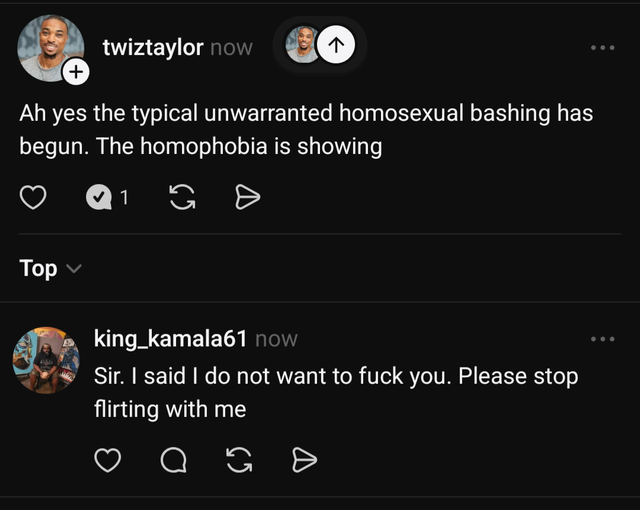Share twiztaylor's post via the send icon
Viewport: 640px width, 510px height.
coord(246,198)
